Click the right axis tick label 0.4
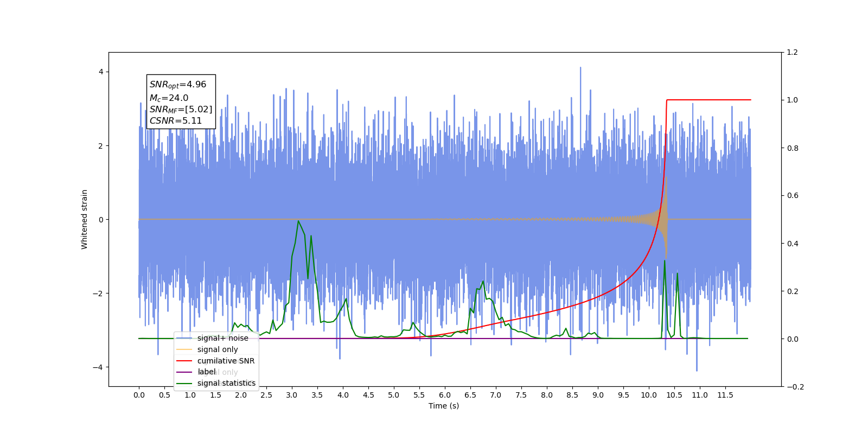The width and height of the screenshot is (868, 434). pyautogui.click(x=793, y=244)
